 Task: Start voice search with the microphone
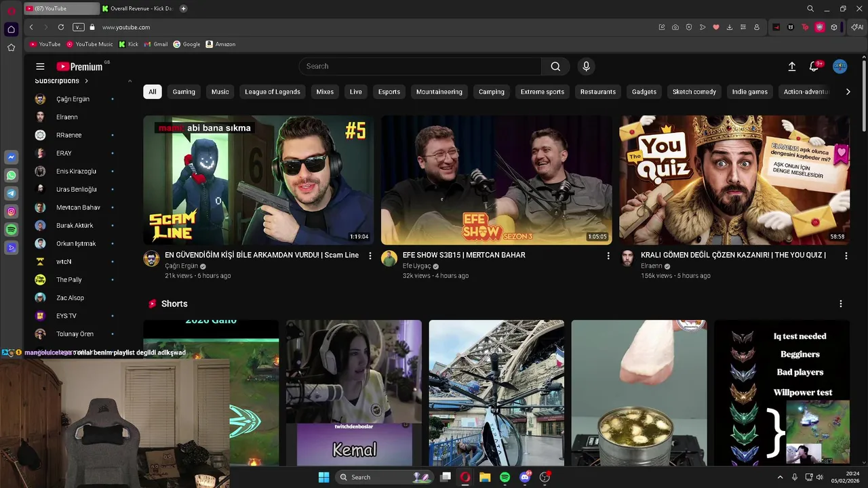coord(587,66)
